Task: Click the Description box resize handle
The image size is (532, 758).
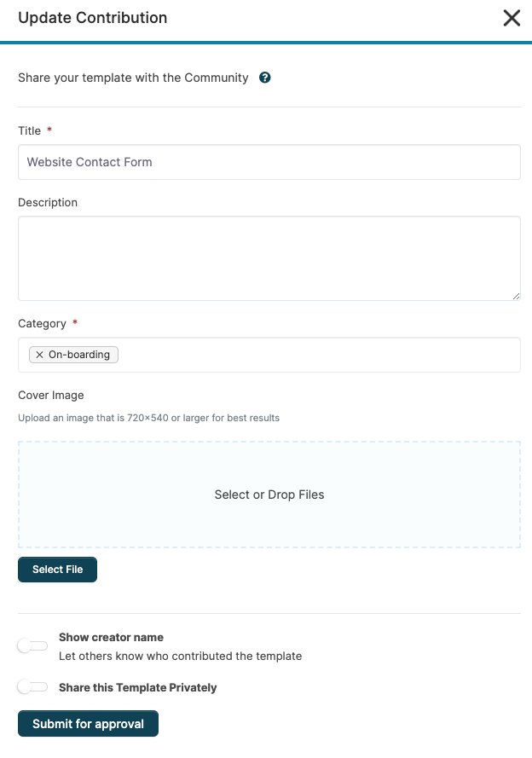Action: (x=516, y=296)
